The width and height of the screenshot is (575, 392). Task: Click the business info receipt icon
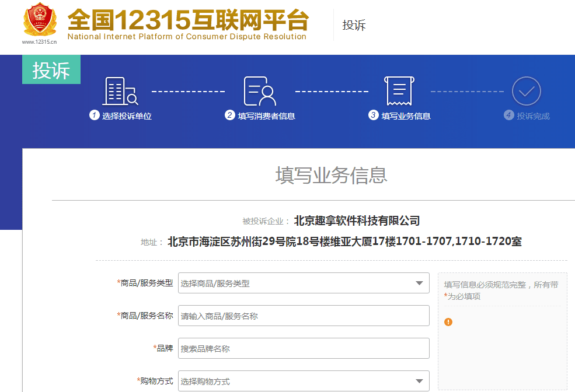coord(399,91)
